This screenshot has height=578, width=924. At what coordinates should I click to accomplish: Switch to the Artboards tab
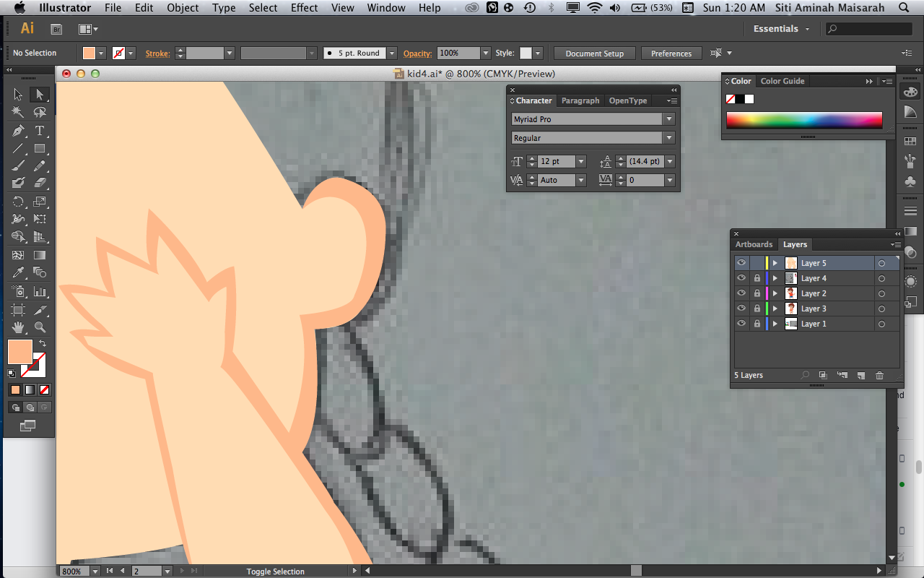pyautogui.click(x=754, y=244)
